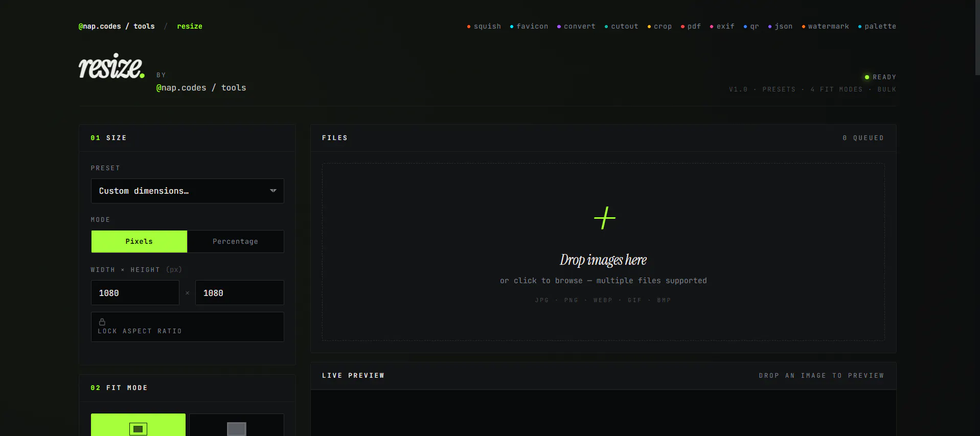Screen dimensions: 980x436
Task: Click the green plus upload icon
Action: pyautogui.click(x=605, y=218)
